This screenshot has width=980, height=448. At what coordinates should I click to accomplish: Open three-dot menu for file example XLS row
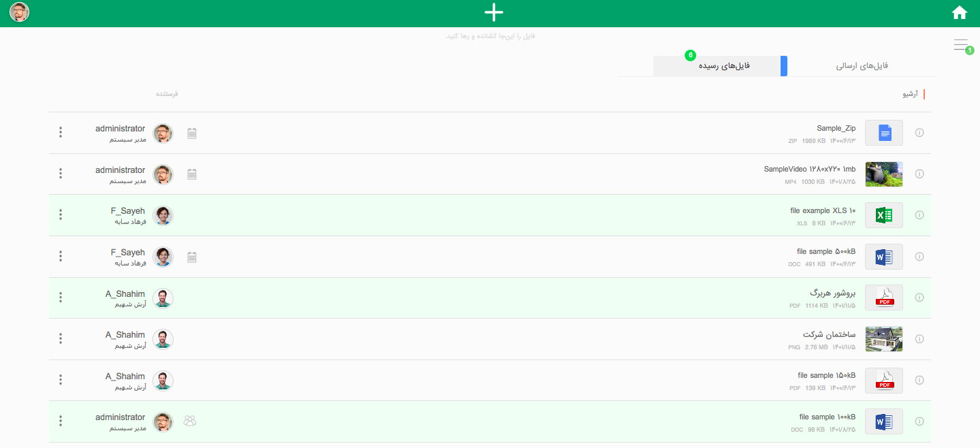(61, 215)
